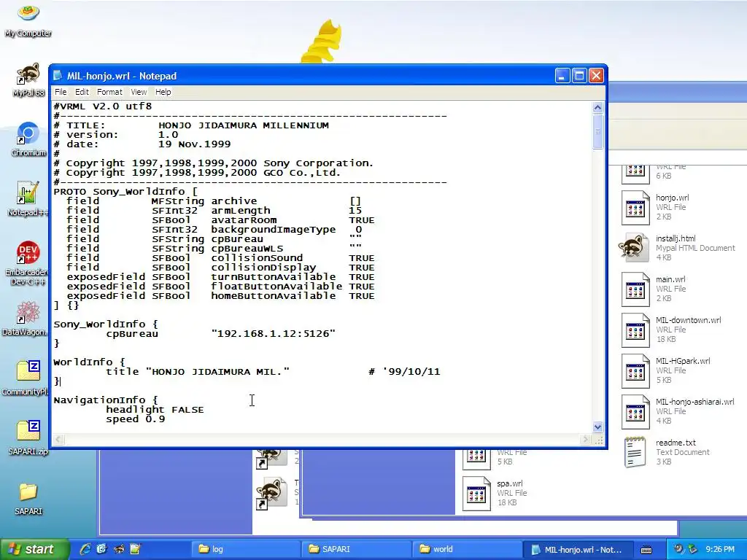Switch to the log taskbar window
This screenshot has width=747, height=560.
coord(245,549)
